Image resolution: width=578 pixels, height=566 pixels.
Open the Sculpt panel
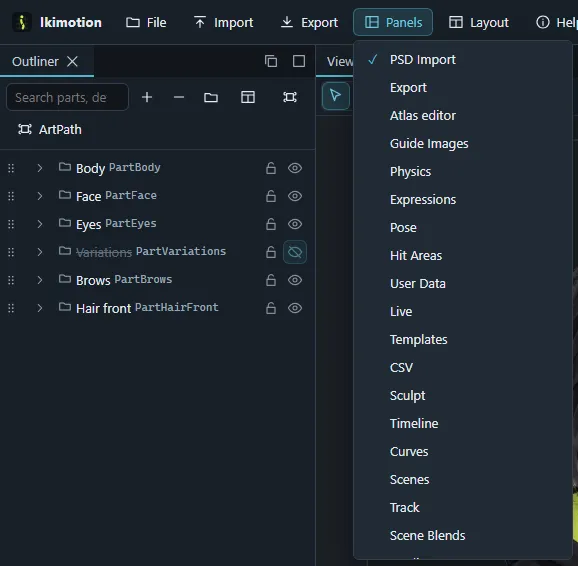pos(463,396)
